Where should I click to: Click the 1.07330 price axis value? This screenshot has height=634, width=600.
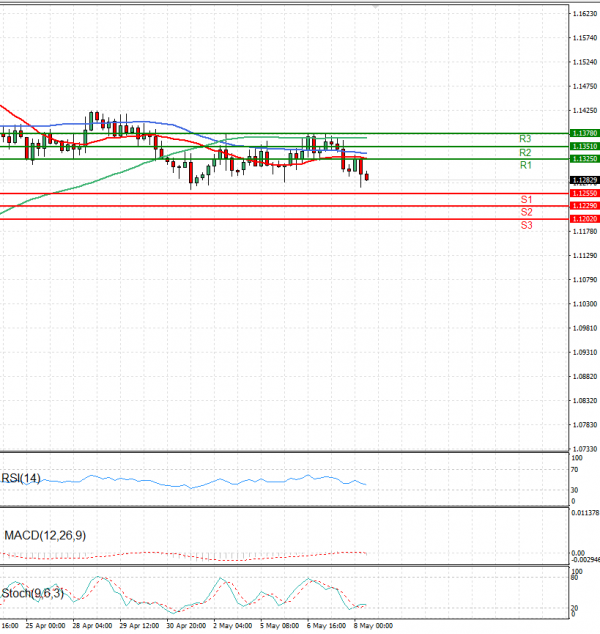tap(585, 449)
